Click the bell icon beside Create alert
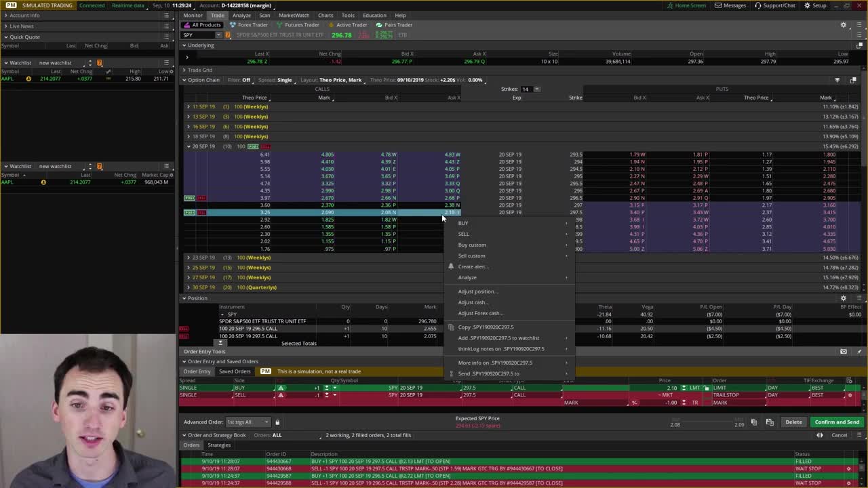The height and width of the screenshot is (488, 868). pyautogui.click(x=451, y=266)
